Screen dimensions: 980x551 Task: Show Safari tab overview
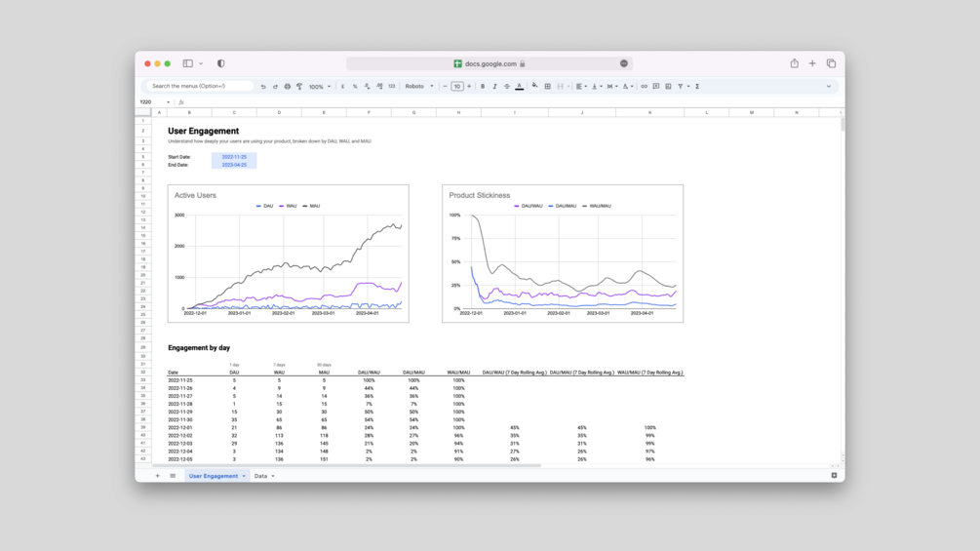[831, 63]
